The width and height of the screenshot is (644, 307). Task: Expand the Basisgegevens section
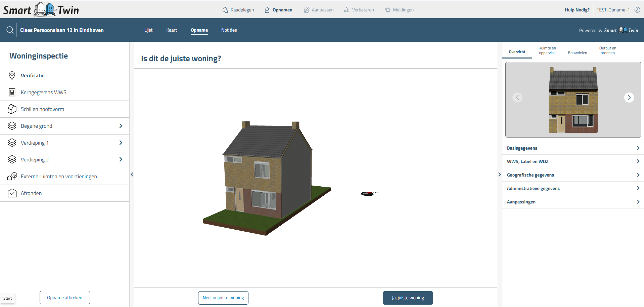[x=638, y=148]
